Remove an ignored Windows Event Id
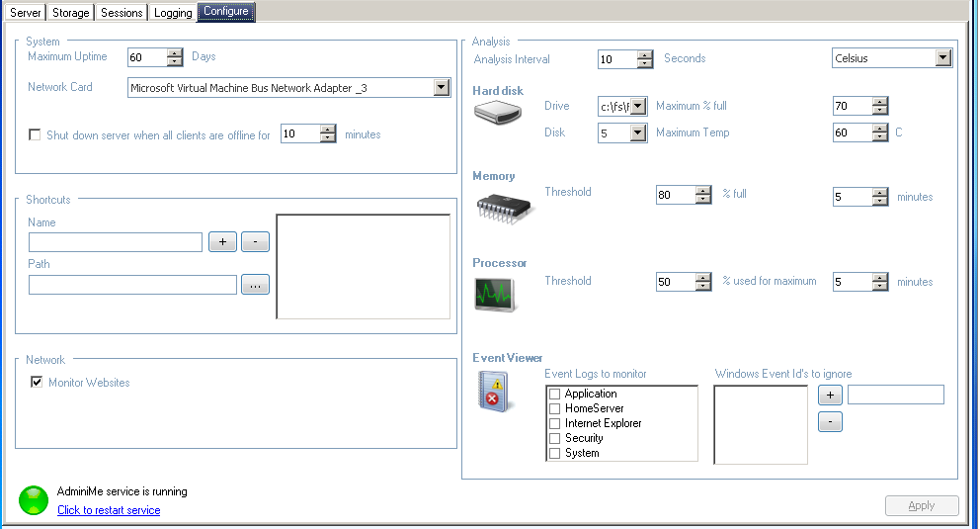Image resolution: width=980 pixels, height=529 pixels. point(830,422)
